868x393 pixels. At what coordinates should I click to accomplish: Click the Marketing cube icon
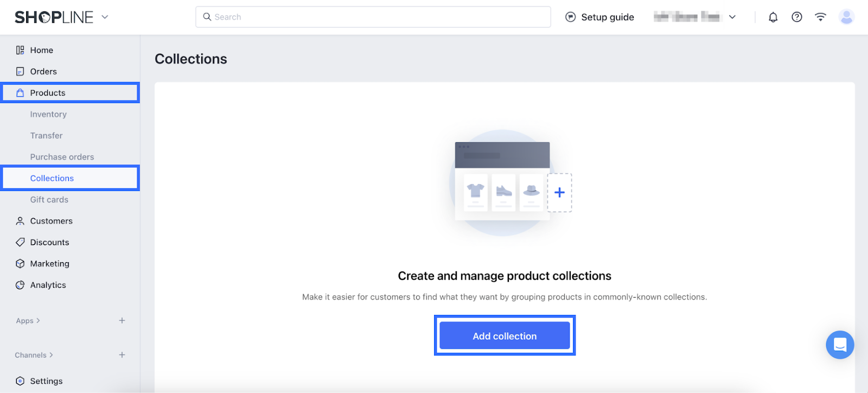click(20, 264)
